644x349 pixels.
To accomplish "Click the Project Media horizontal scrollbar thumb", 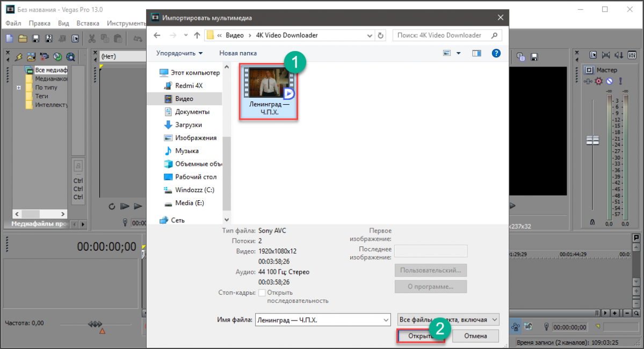I will coord(31,214).
